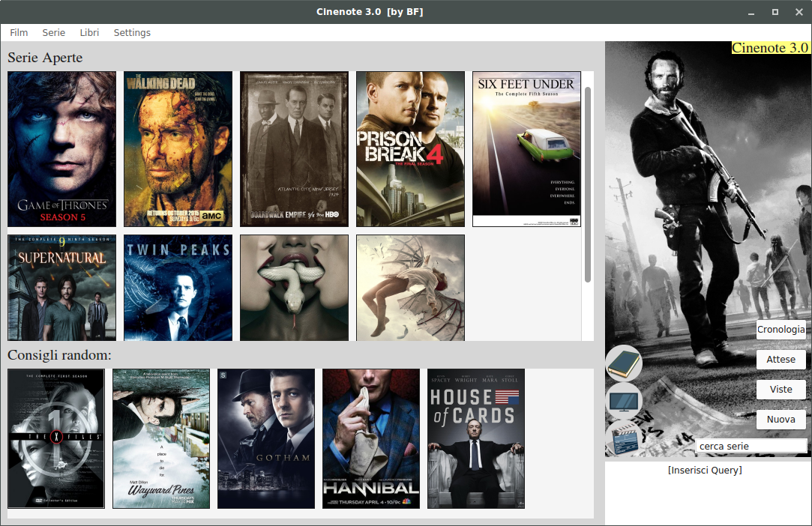Open the book library icon

(x=624, y=363)
